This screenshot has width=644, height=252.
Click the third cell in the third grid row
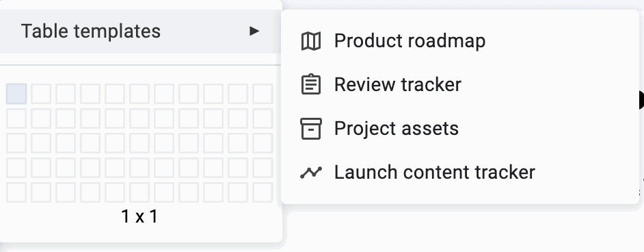tap(66, 143)
